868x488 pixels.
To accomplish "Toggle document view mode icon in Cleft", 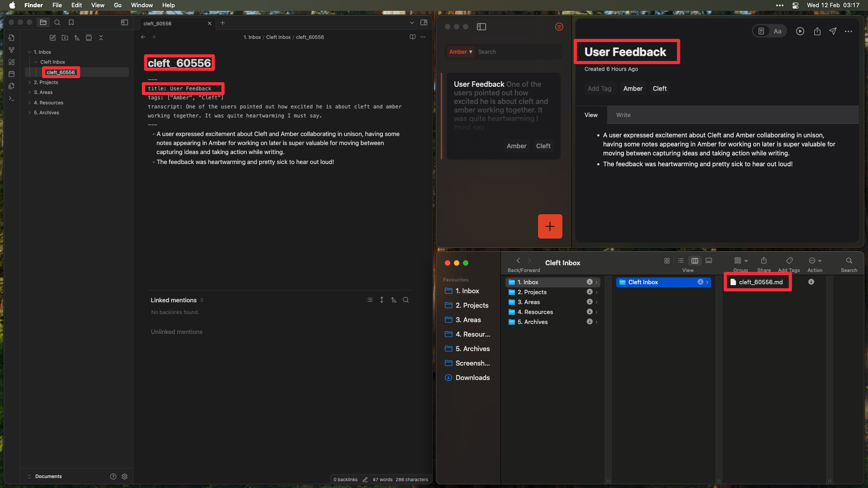I will pyautogui.click(x=761, y=32).
